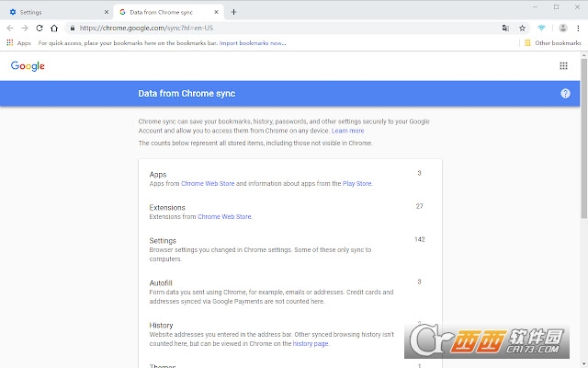The image size is (588, 368).
Task: Open a new tab with plus button
Action: 233,12
